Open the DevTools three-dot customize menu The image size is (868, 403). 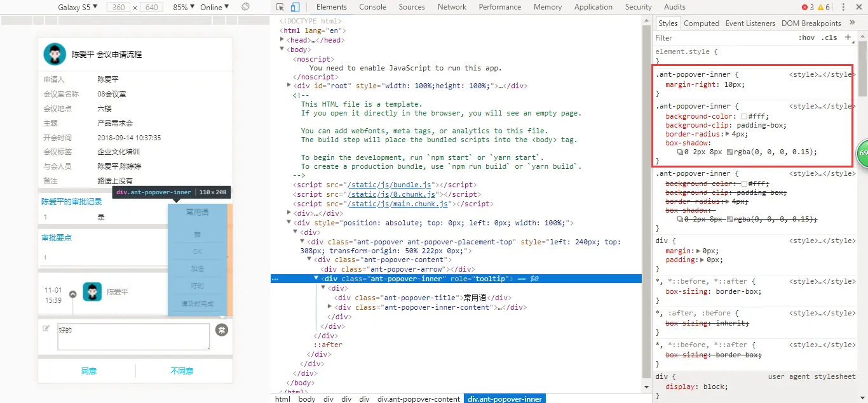click(843, 7)
